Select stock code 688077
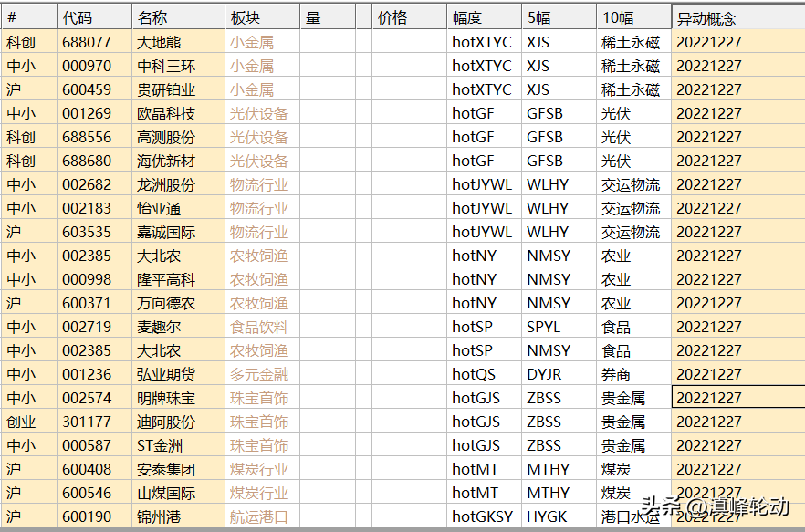Image resolution: width=805 pixels, height=532 pixels. coord(95,42)
